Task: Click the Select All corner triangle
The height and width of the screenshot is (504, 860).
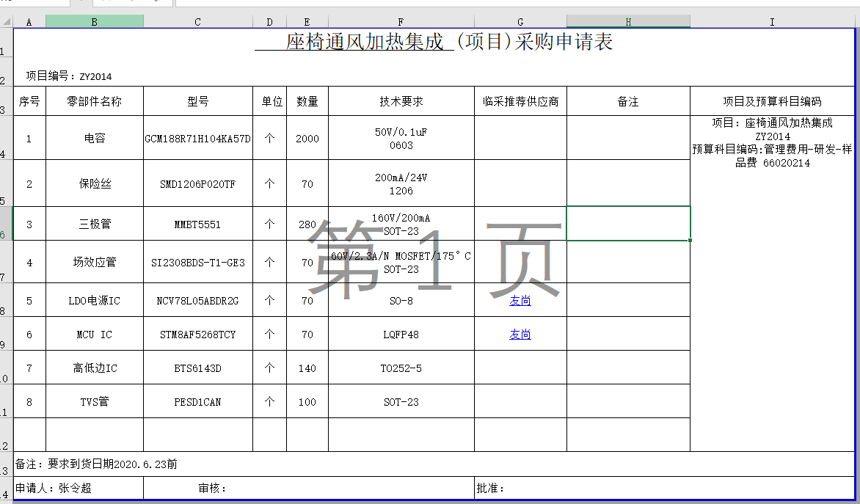Action: pyautogui.click(x=7, y=22)
